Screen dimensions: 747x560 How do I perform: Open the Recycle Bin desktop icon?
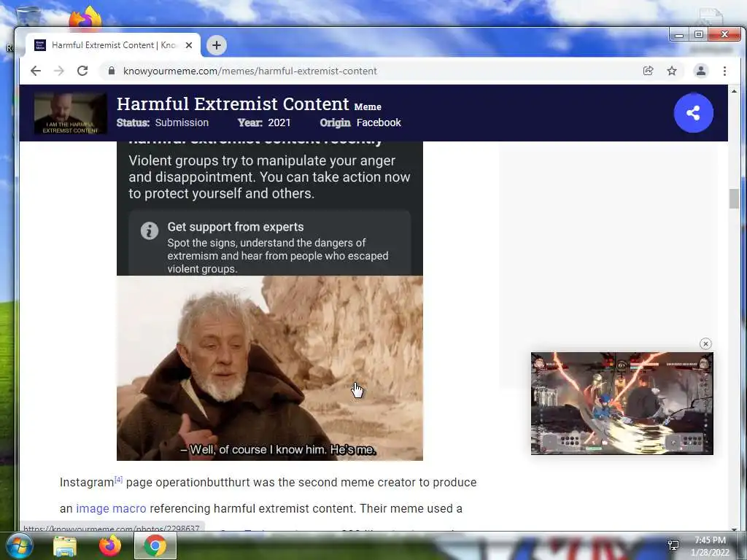[x=28, y=16]
